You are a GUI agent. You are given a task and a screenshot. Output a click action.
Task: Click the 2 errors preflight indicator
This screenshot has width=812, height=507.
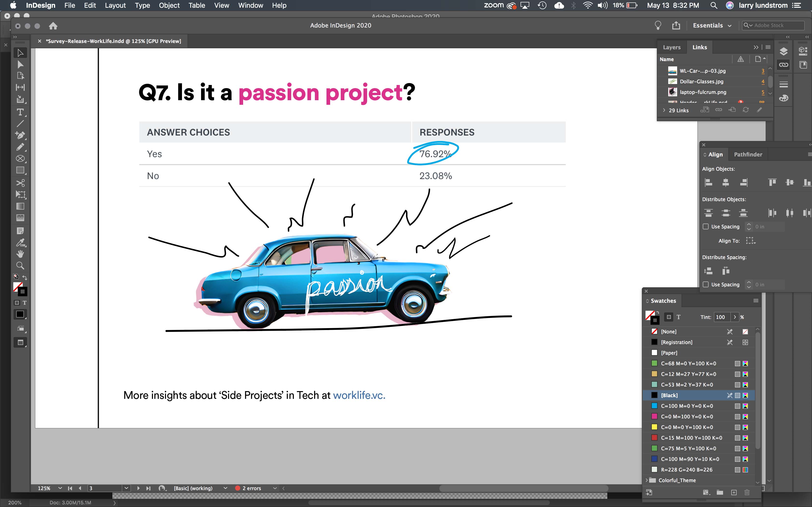pyautogui.click(x=251, y=488)
